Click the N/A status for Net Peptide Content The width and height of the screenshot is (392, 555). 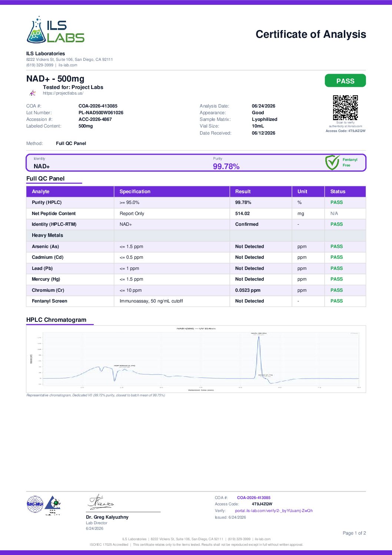pos(334,214)
